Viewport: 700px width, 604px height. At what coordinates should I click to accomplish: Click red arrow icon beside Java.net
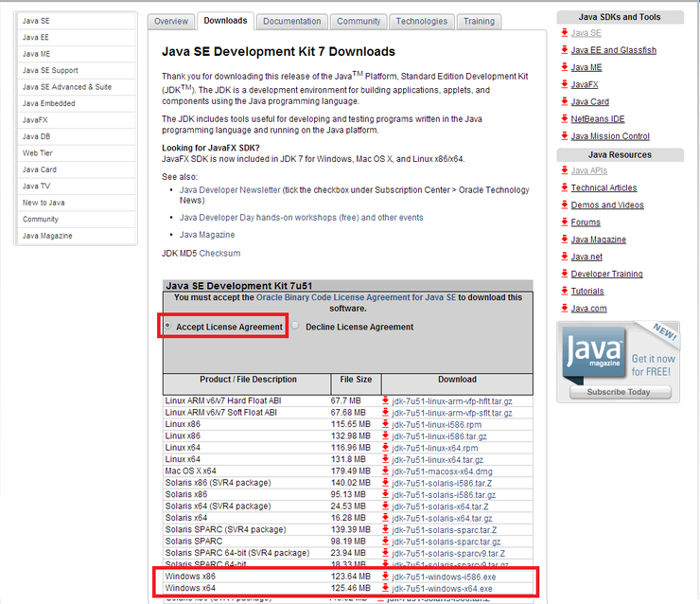565,257
